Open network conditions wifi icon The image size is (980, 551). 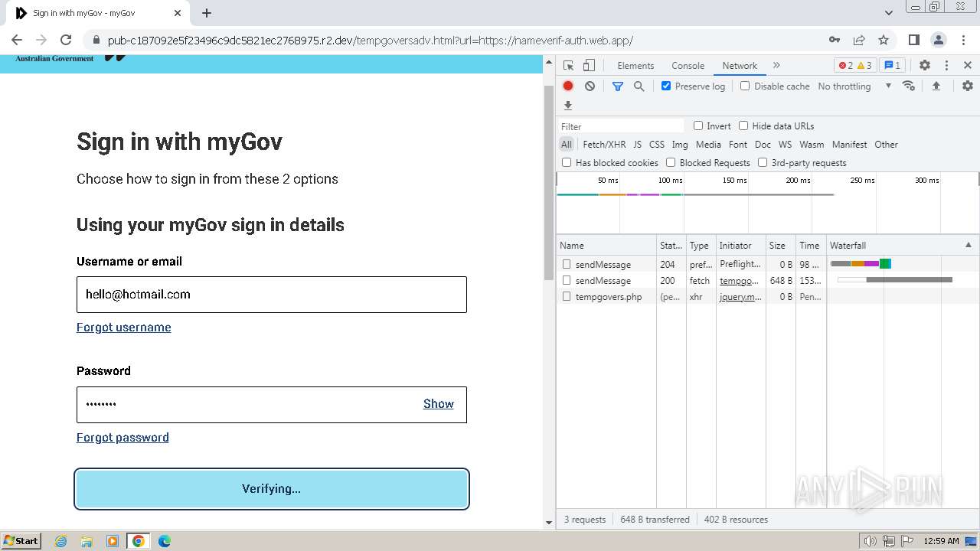909,86
